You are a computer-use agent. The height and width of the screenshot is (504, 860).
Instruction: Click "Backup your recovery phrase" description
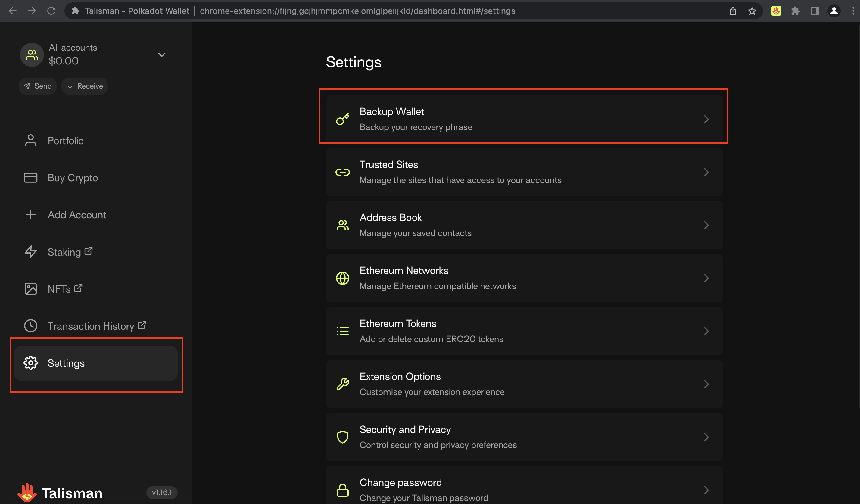point(416,127)
